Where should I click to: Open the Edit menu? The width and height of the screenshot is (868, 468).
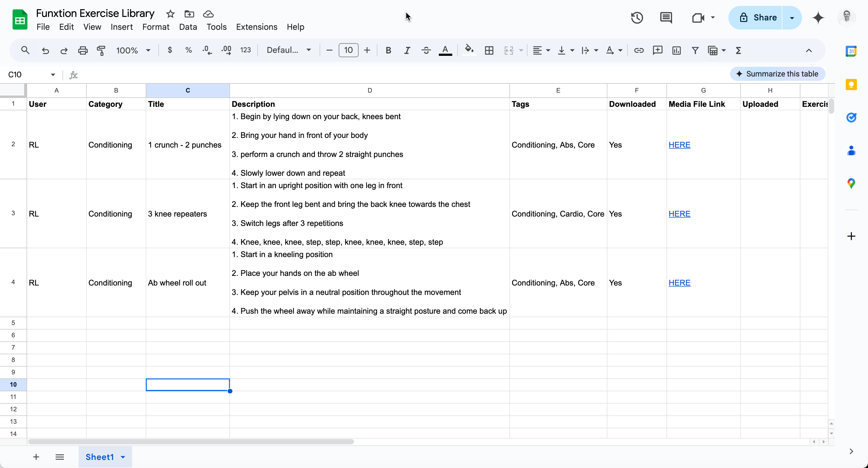[66, 27]
